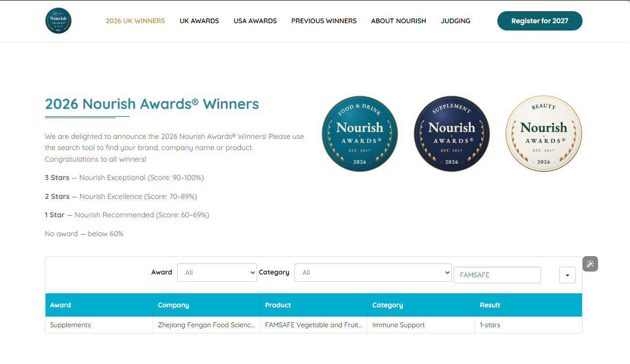The height and width of the screenshot is (364, 630).
Task: Click the magic wand icon button
Action: 590,264
